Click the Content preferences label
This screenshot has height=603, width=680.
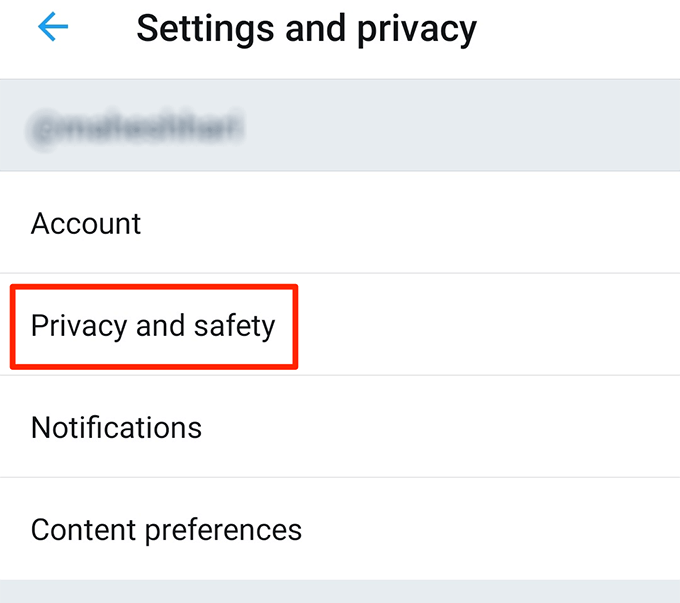pyautogui.click(x=166, y=529)
